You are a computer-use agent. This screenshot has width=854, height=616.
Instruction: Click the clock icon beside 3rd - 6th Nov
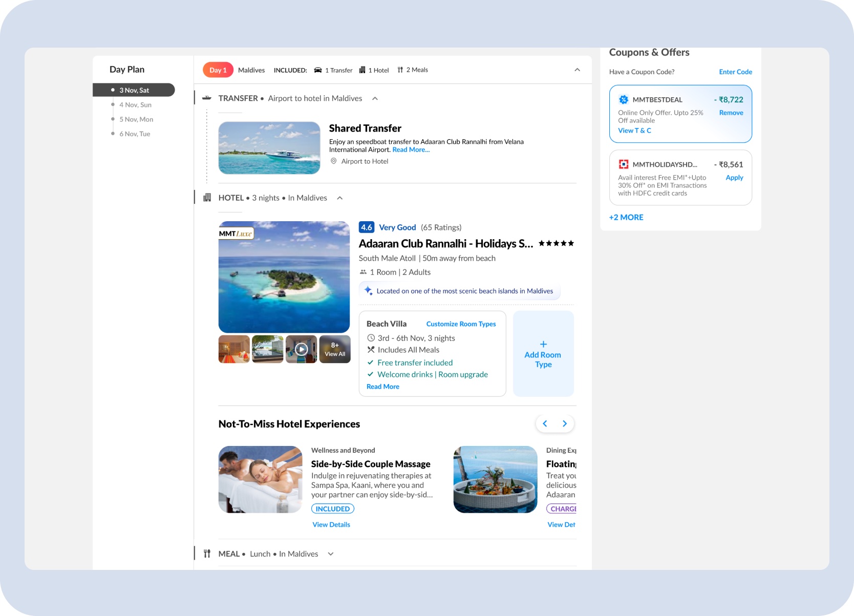tap(371, 338)
